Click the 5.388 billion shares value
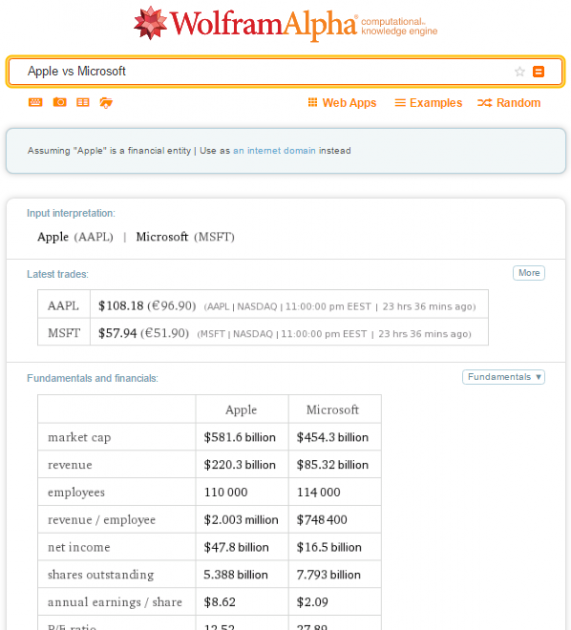The height and width of the screenshot is (630, 571). click(x=236, y=575)
